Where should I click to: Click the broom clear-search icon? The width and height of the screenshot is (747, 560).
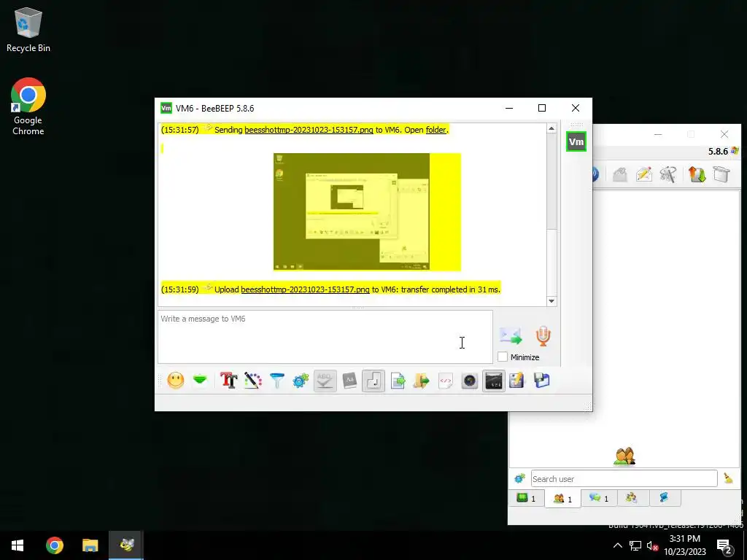(x=729, y=478)
